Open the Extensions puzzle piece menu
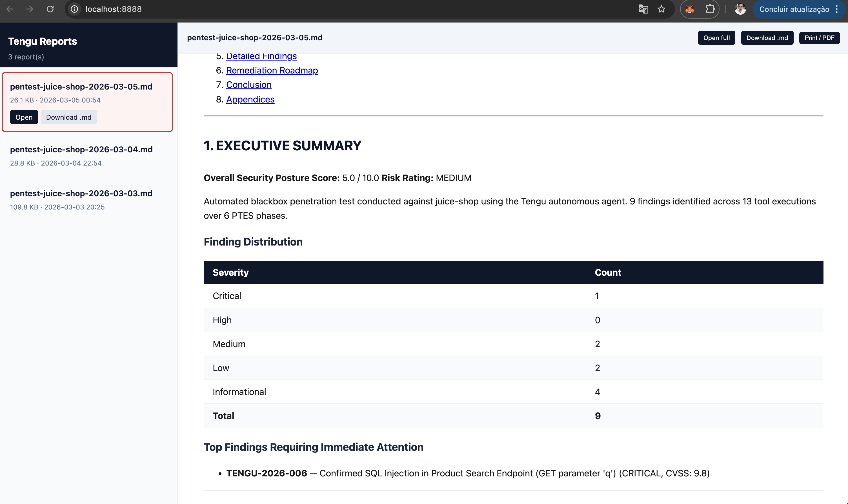This screenshot has width=848, height=504. (710, 9)
